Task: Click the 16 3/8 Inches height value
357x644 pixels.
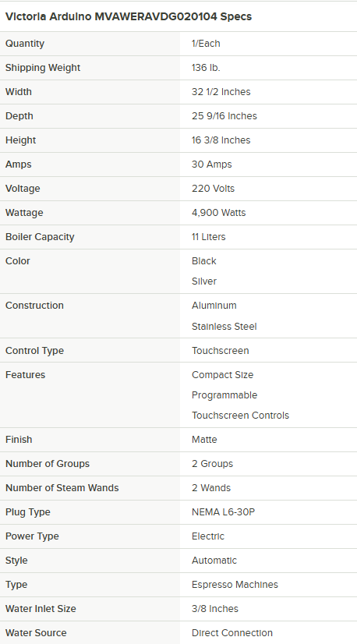Action: point(221,140)
